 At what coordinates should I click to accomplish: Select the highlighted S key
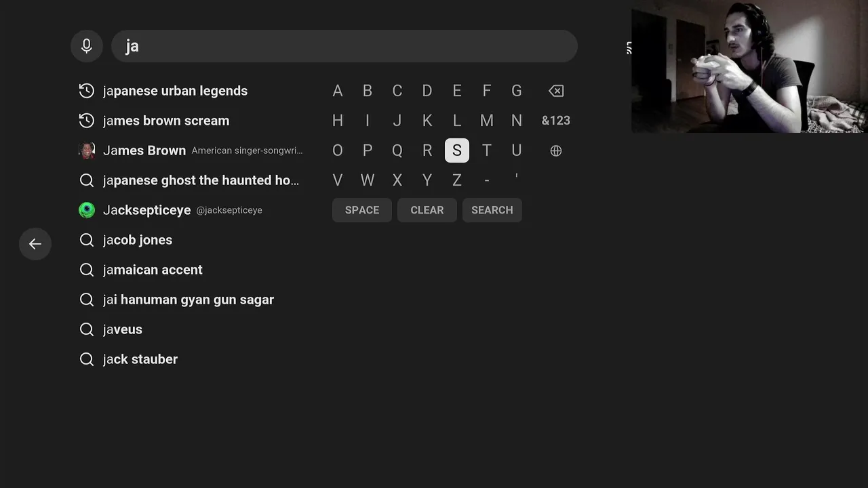[457, 150]
